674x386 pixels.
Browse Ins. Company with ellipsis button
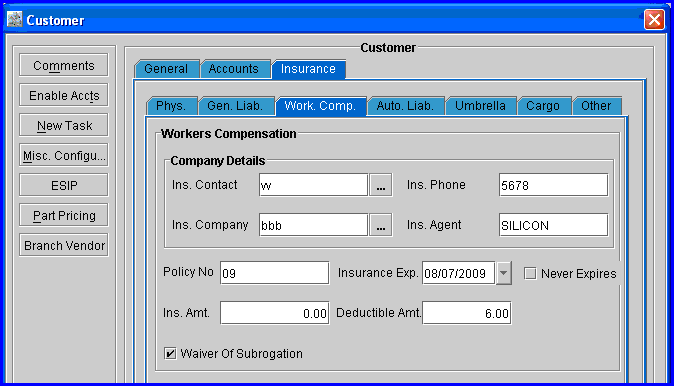point(381,225)
